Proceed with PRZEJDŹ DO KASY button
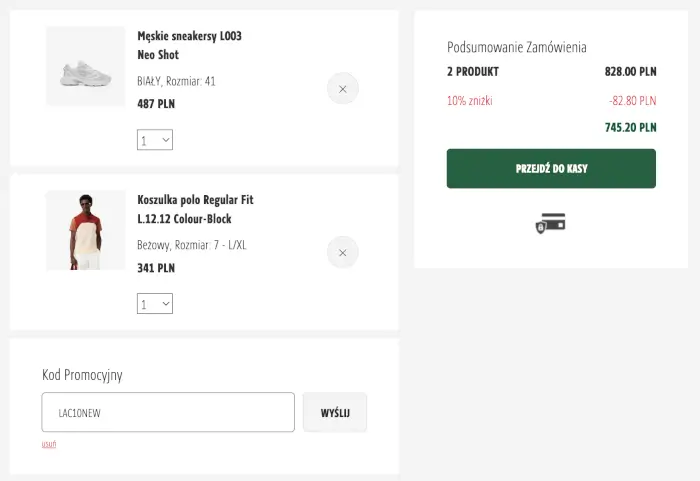Viewport: 700px width, 481px height. coord(551,168)
